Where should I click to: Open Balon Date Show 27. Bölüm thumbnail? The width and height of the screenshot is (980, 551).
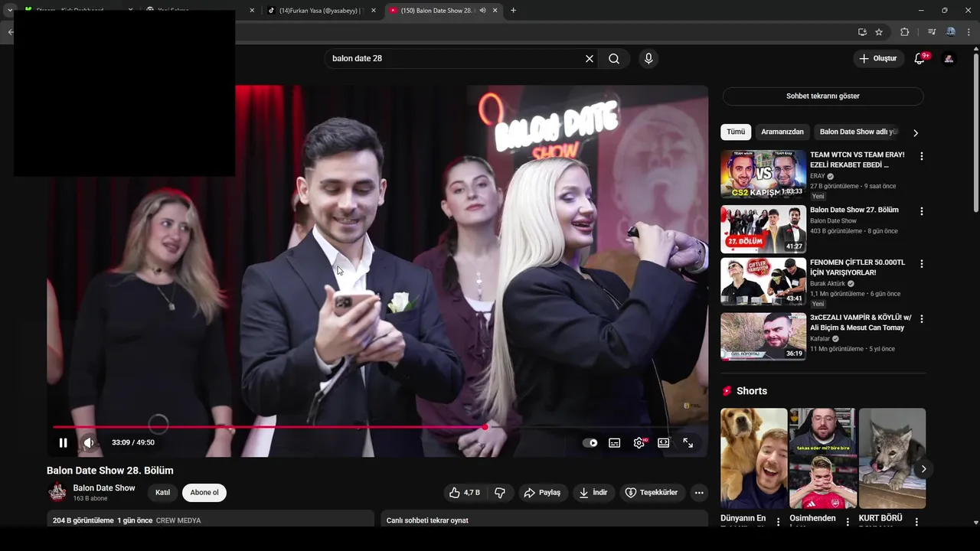point(763,229)
